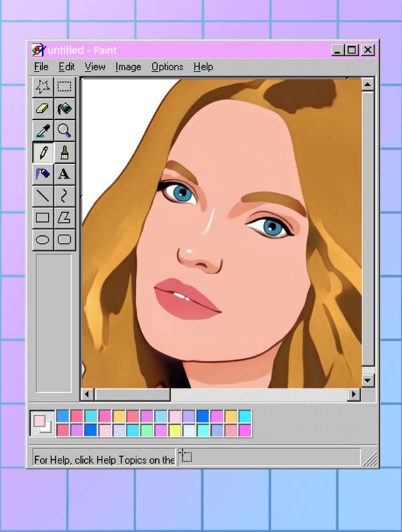402x532 pixels.
Task: Choose the Ellipse tool
Action: tap(43, 239)
